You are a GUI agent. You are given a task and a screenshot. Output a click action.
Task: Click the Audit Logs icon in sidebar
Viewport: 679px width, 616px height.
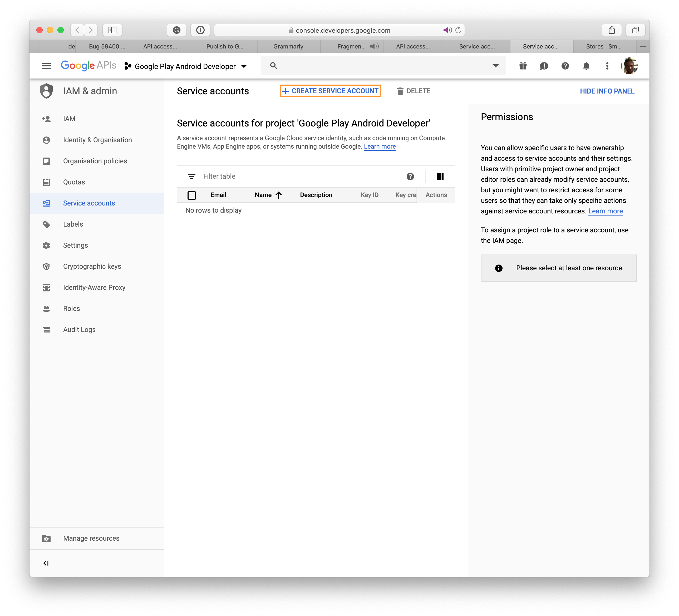coord(46,330)
